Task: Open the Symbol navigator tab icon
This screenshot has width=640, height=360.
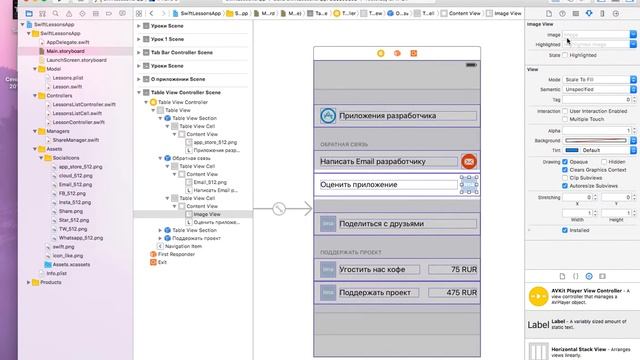Action: (42, 13)
